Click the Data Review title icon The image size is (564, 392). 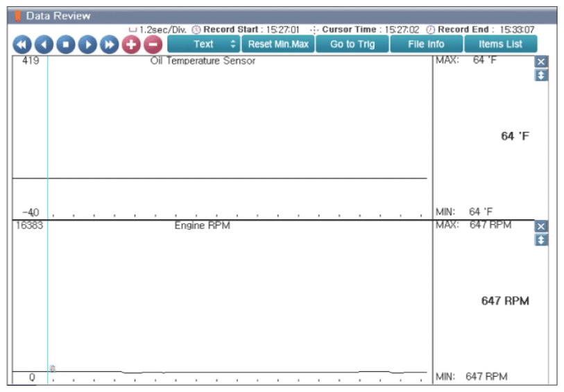pos(17,16)
